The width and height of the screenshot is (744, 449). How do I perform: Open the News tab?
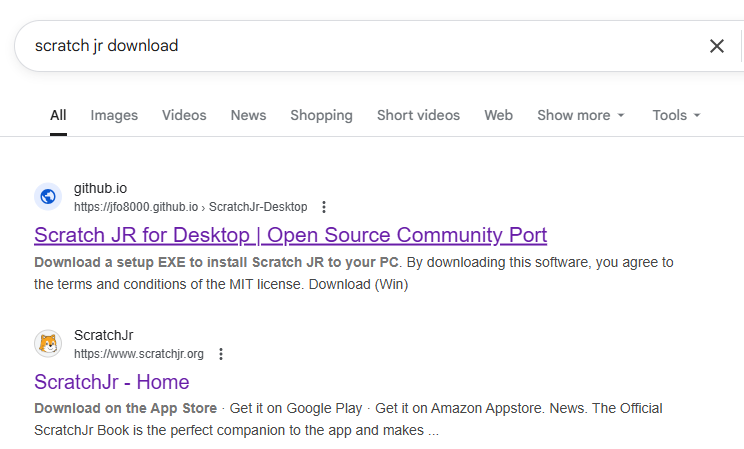click(x=248, y=115)
